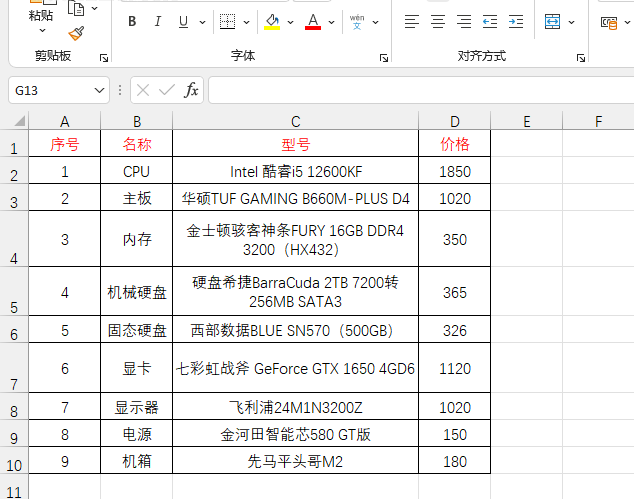Select cell Intel 酷睿i5 12600KF

[296, 171]
